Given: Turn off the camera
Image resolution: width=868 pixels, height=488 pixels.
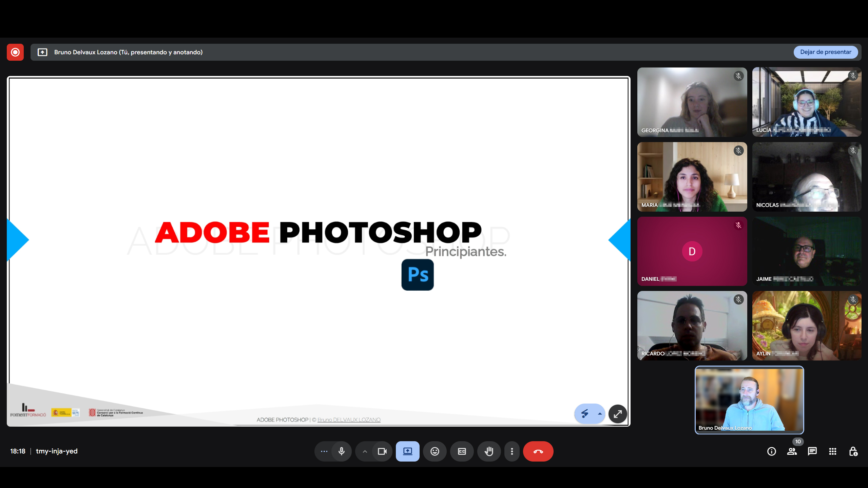Looking at the screenshot, I should [x=382, y=451].
